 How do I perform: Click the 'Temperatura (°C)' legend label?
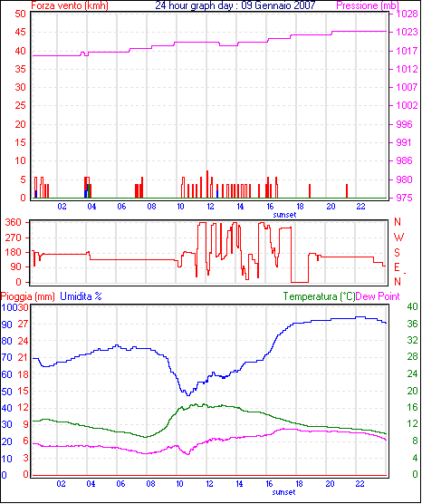[320, 296]
